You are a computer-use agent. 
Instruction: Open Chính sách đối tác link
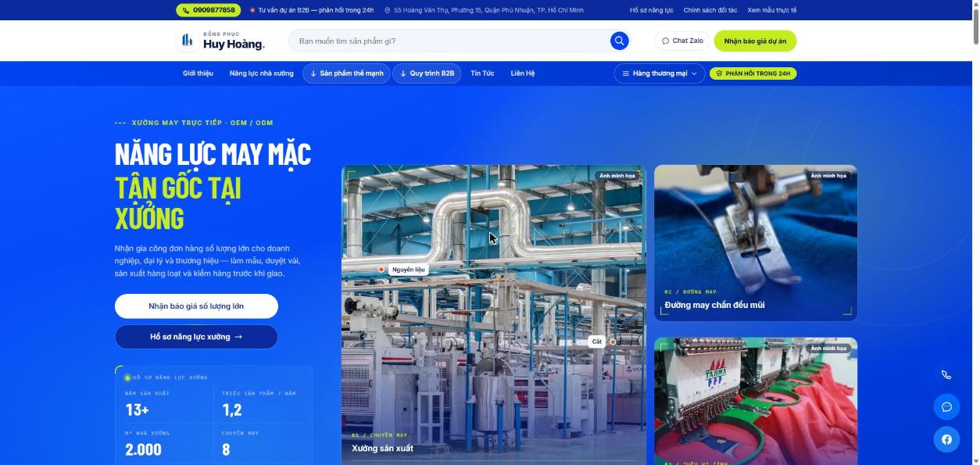click(710, 10)
